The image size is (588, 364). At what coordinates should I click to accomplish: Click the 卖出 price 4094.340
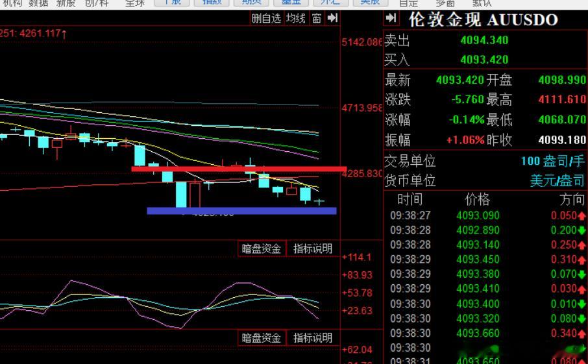pos(485,40)
